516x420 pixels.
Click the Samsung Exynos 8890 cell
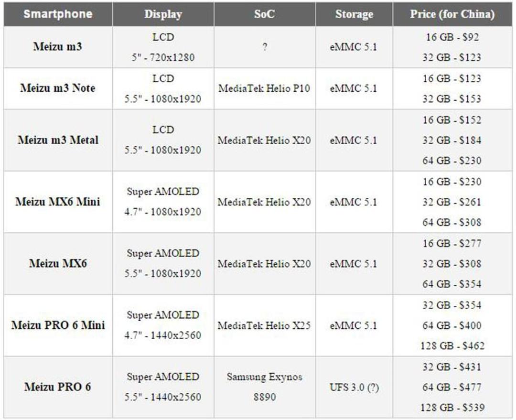pyautogui.click(x=265, y=387)
